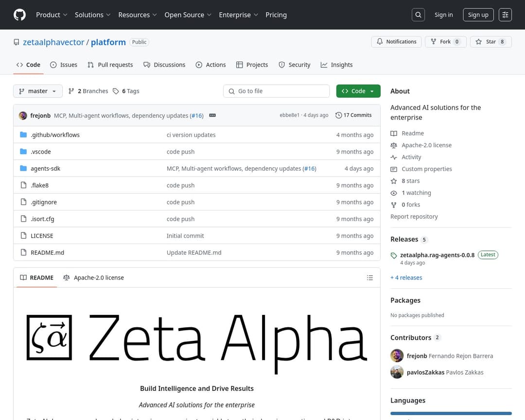Viewport: 525px width, 420px height.
Task: Open GitHub home via Octocat logo
Action: tap(19, 15)
